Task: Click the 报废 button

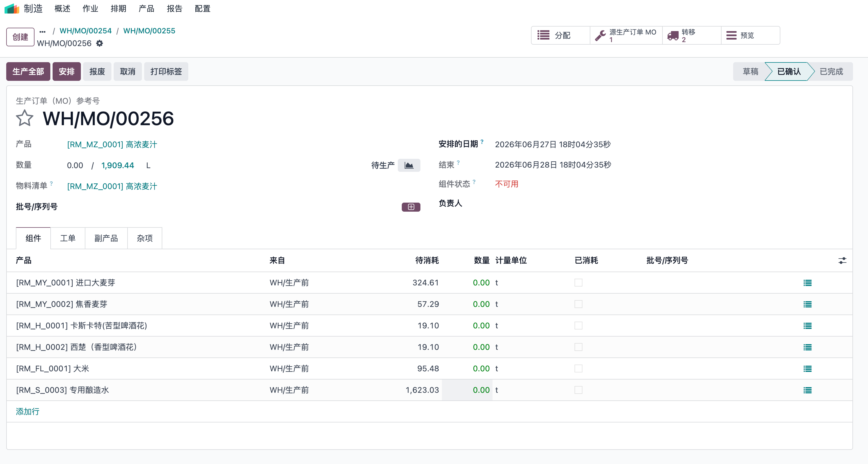Action: coord(97,71)
